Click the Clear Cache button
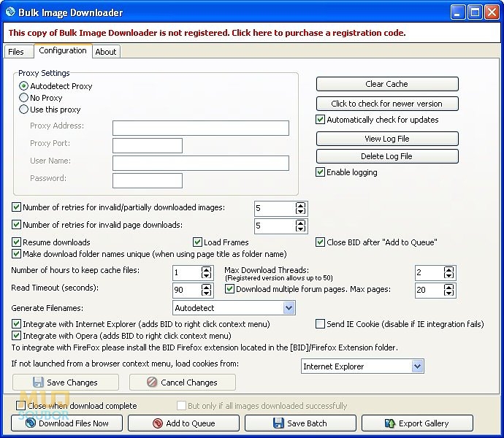This screenshot has width=504, height=438. [x=387, y=84]
